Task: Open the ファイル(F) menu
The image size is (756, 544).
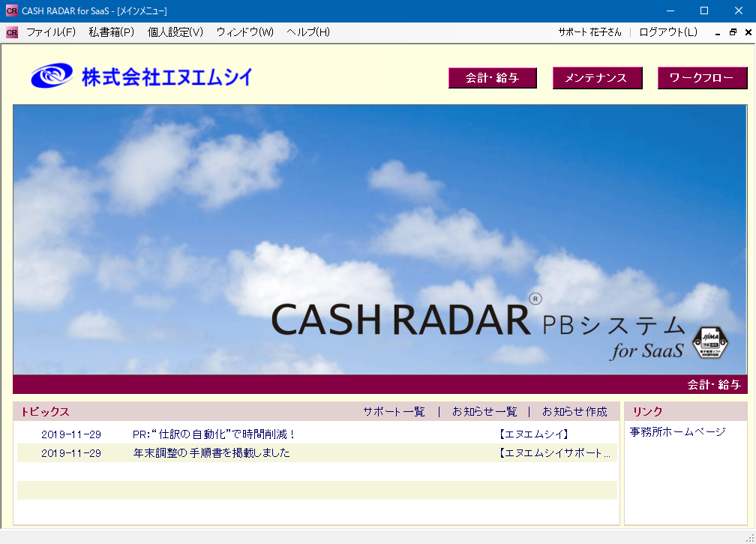Action: point(51,32)
